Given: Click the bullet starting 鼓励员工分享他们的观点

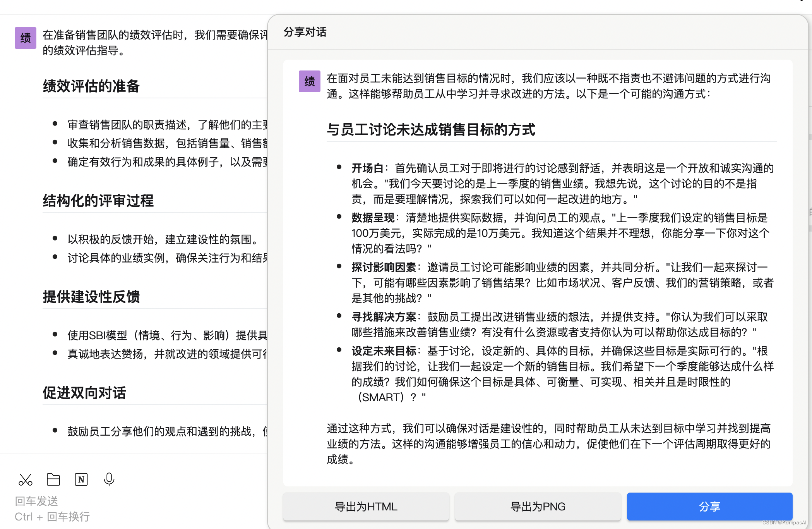Looking at the screenshot, I should 168,431.
